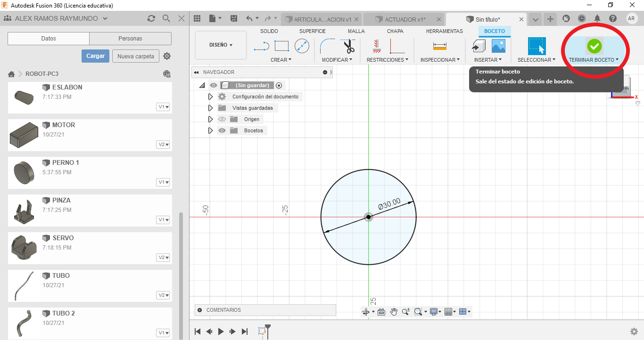Select the Pan hand tool
644x340 pixels.
click(394, 312)
